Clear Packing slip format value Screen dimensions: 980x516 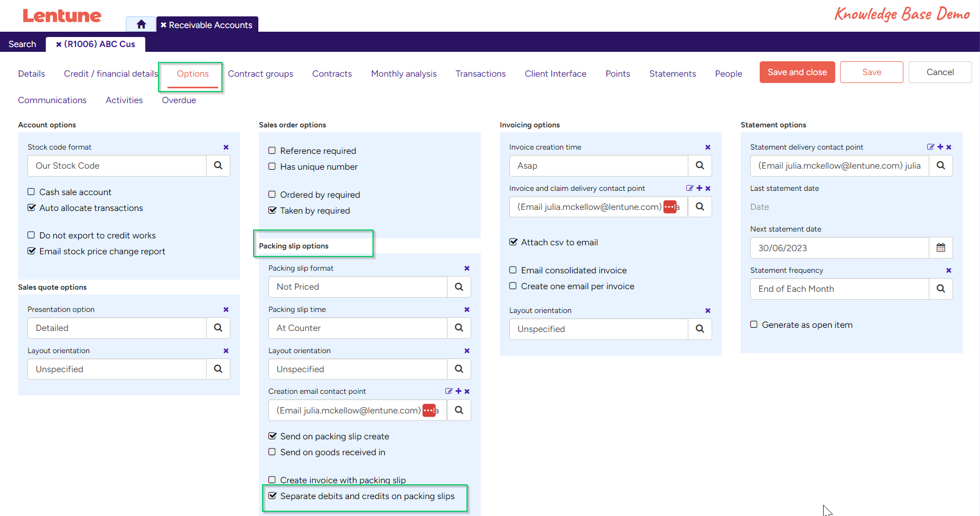click(467, 269)
